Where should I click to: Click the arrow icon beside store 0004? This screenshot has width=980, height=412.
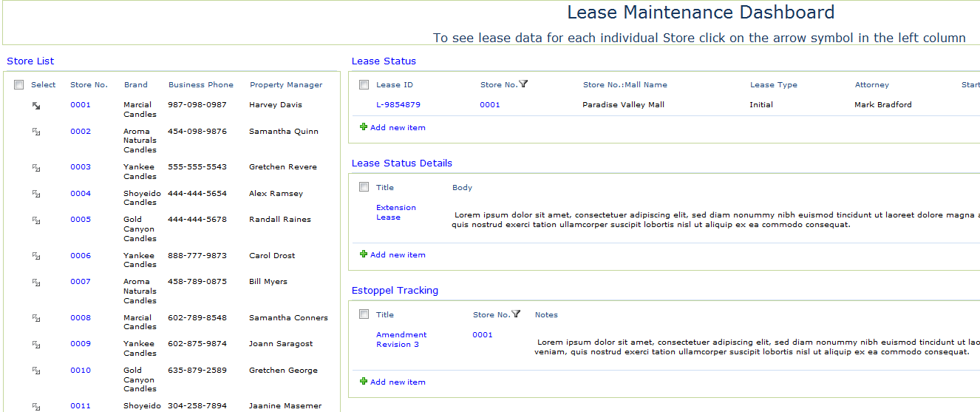tap(36, 194)
